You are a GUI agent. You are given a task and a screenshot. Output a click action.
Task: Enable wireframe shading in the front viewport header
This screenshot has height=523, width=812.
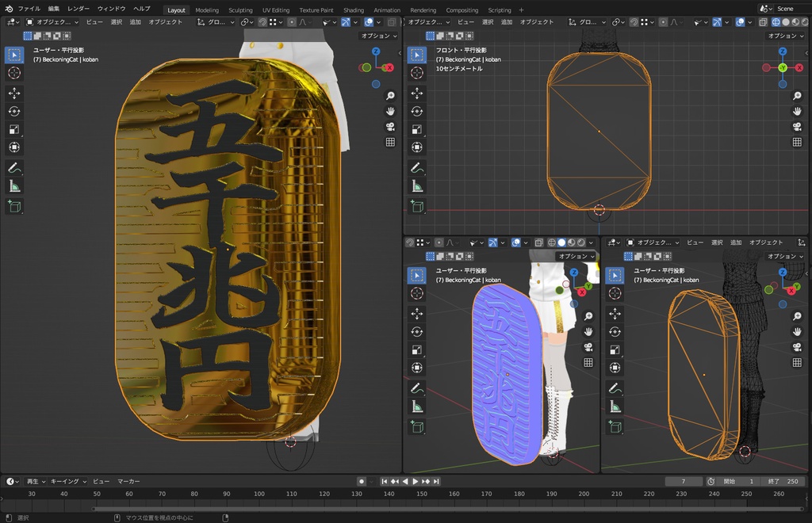click(x=776, y=22)
